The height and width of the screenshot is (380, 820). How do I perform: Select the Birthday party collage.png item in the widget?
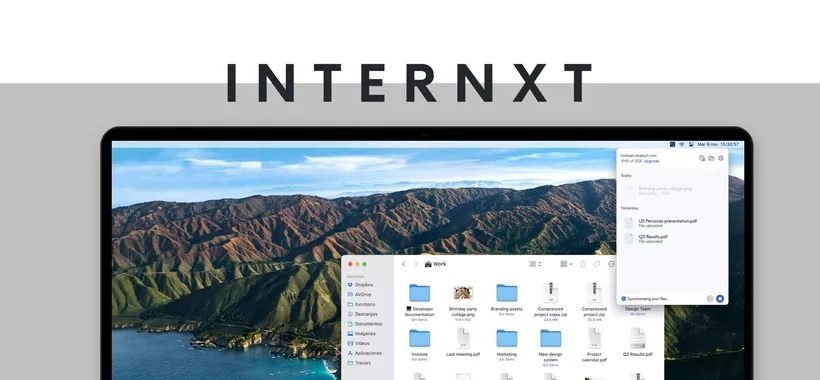tap(658, 190)
